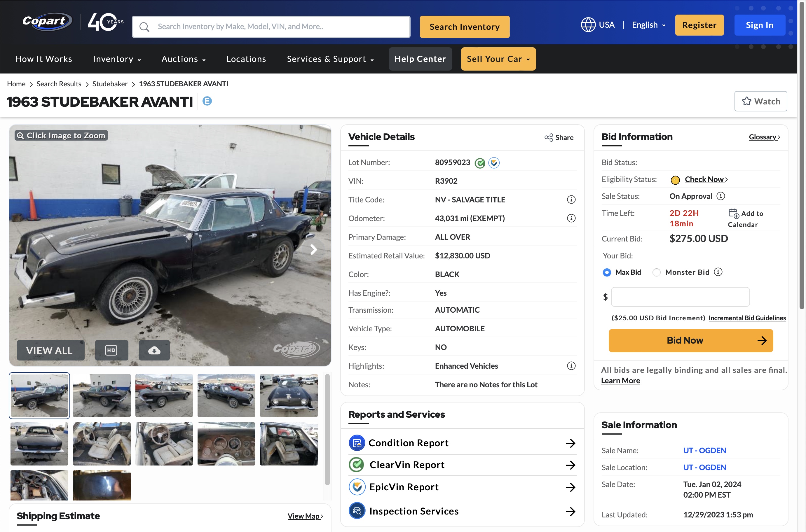Click the Register button
The width and height of the screenshot is (806, 532).
[699, 25]
